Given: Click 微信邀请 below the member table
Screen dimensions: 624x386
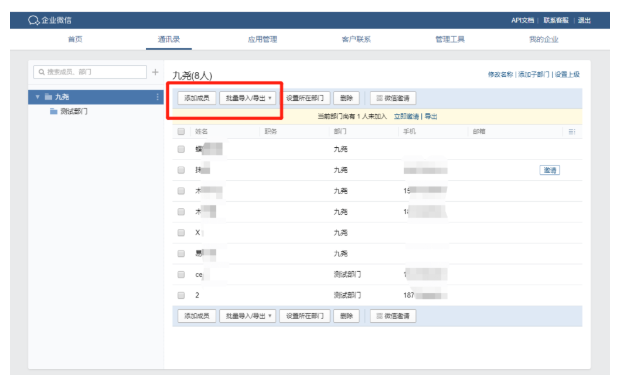Looking at the screenshot, I should click(x=393, y=316).
